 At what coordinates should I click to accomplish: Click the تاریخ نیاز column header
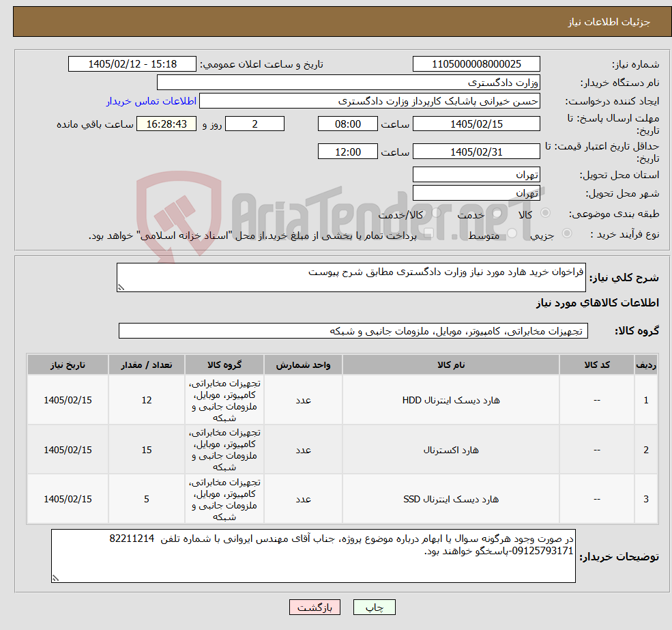[68, 364]
